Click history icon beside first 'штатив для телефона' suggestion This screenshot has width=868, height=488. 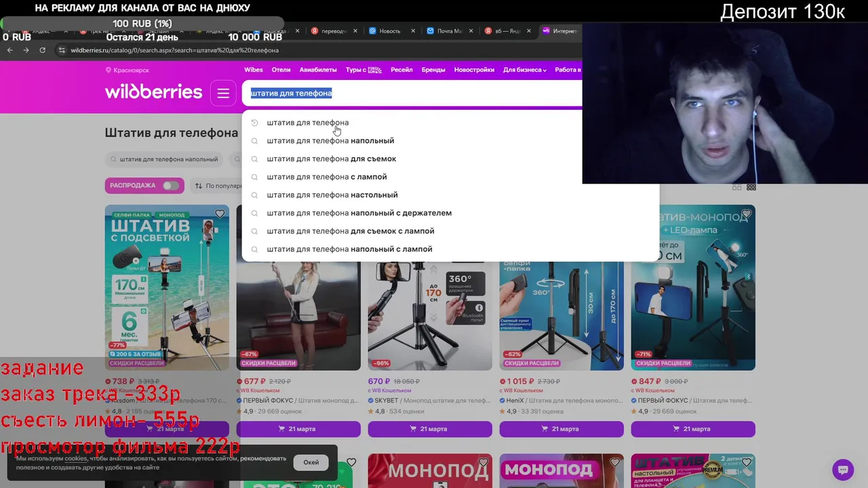tap(255, 123)
